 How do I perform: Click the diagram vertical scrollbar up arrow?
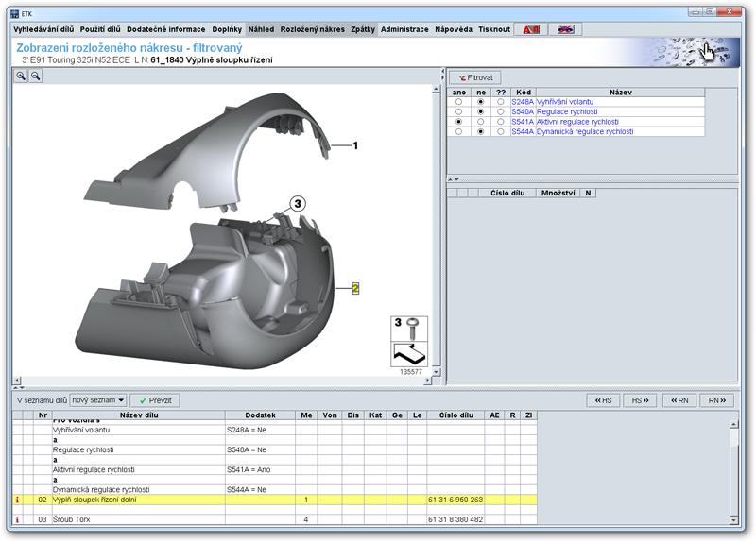point(436,89)
